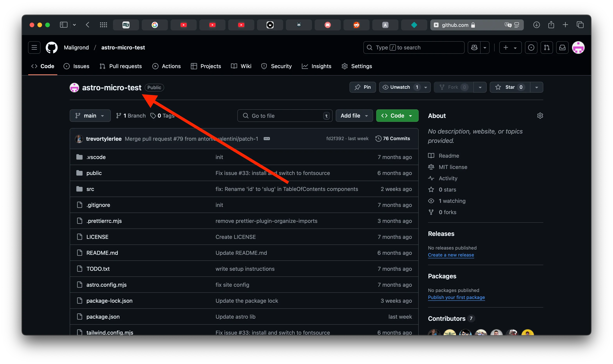Expand commit message ellipsis for latest commit

(x=267, y=139)
